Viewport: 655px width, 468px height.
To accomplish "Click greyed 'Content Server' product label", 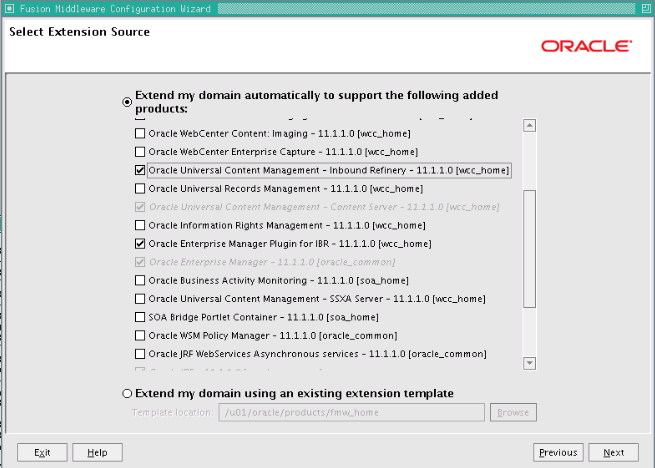I will click(x=324, y=207).
